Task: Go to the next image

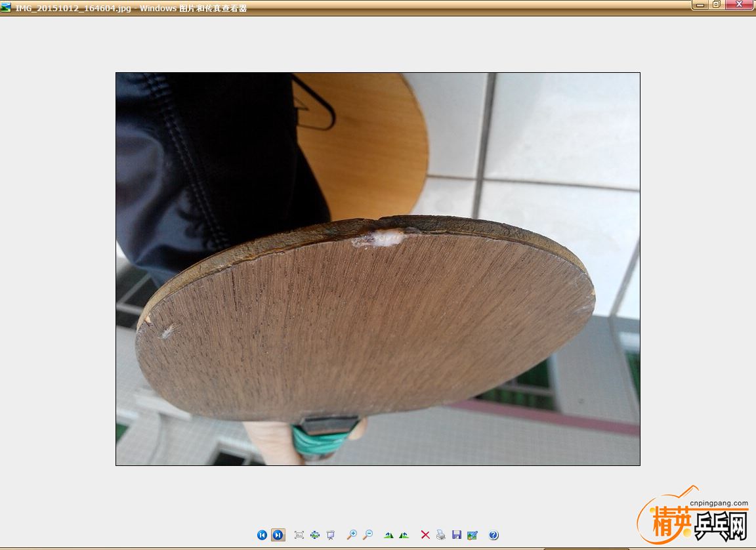Action: pyautogui.click(x=278, y=534)
